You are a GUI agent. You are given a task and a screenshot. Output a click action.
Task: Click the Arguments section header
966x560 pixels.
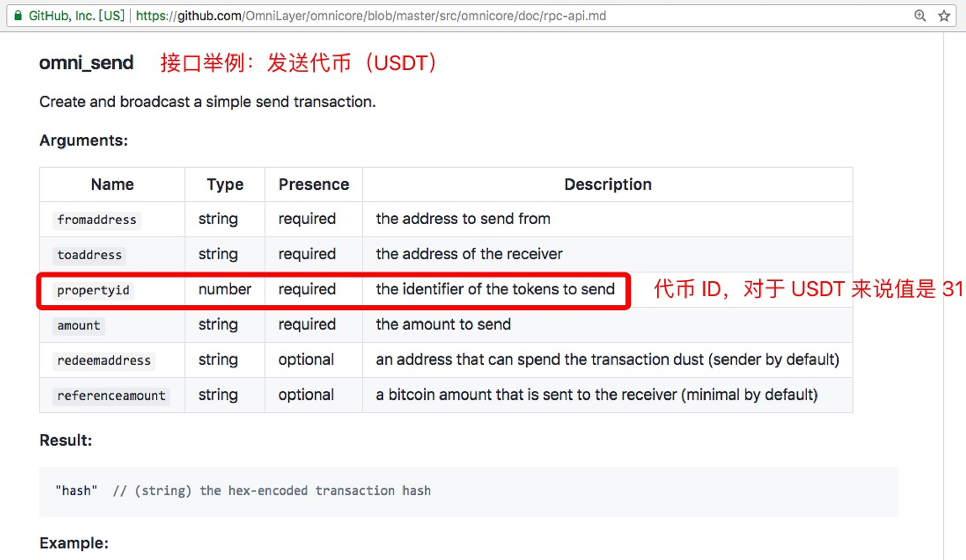pos(83,140)
